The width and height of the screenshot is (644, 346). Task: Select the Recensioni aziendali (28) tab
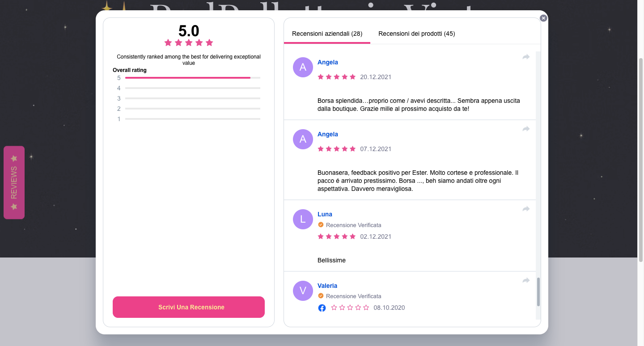pyautogui.click(x=327, y=34)
